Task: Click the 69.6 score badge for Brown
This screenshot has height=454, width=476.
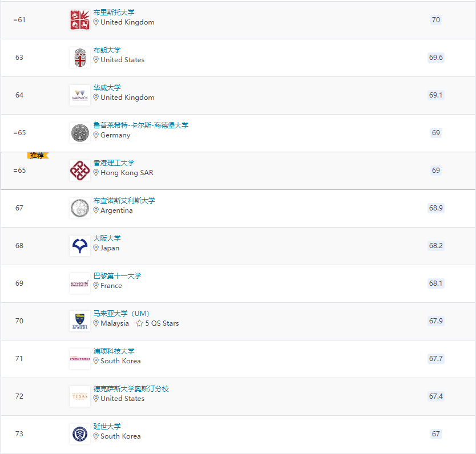Action: pos(436,58)
